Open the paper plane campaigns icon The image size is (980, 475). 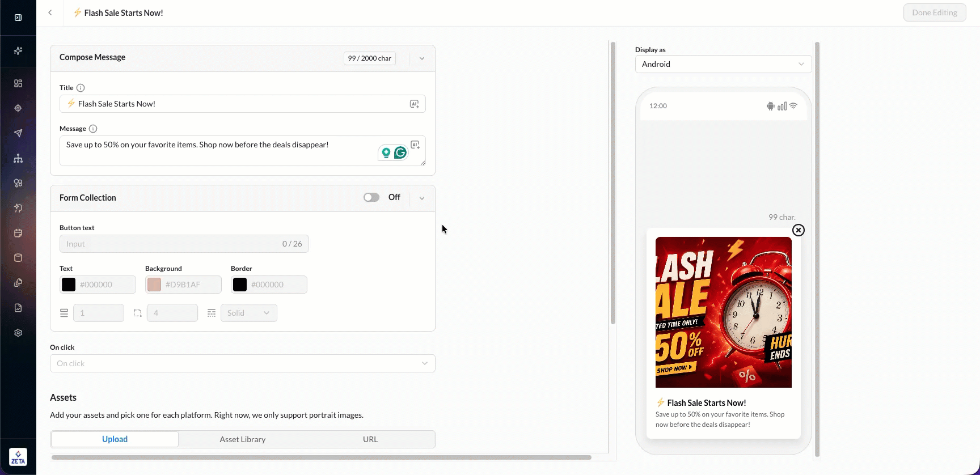click(18, 133)
